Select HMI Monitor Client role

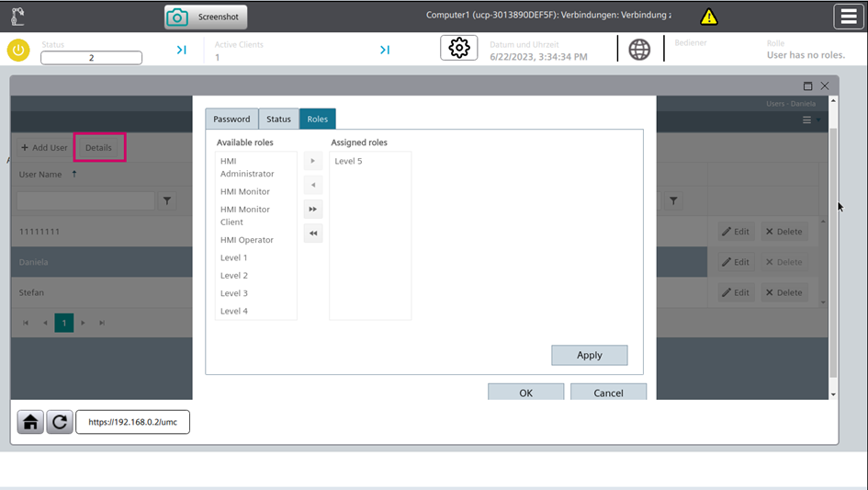[255, 216]
